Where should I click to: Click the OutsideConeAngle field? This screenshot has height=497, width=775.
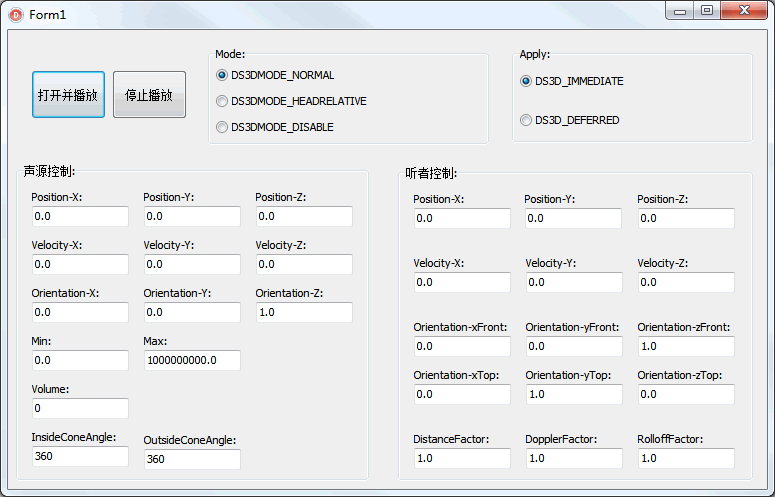(x=192, y=459)
